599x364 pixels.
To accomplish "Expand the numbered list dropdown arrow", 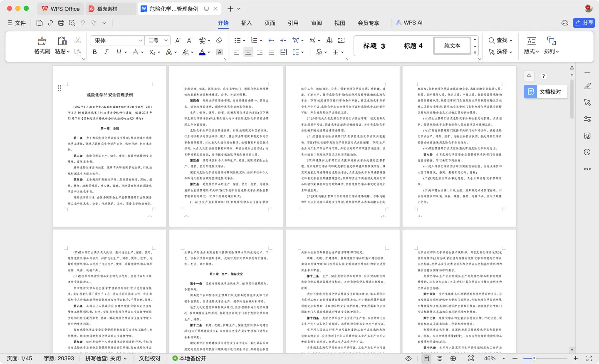I will point(261,41).
